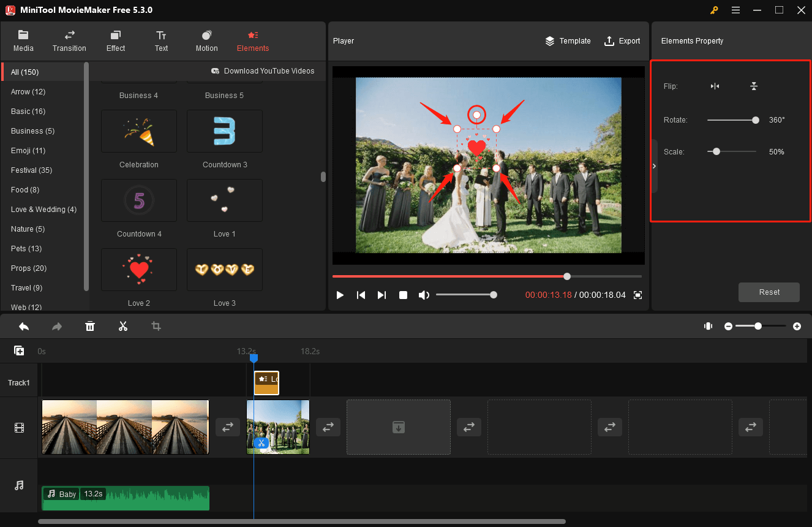Add a new track
This screenshot has width=812, height=527.
[x=19, y=351]
